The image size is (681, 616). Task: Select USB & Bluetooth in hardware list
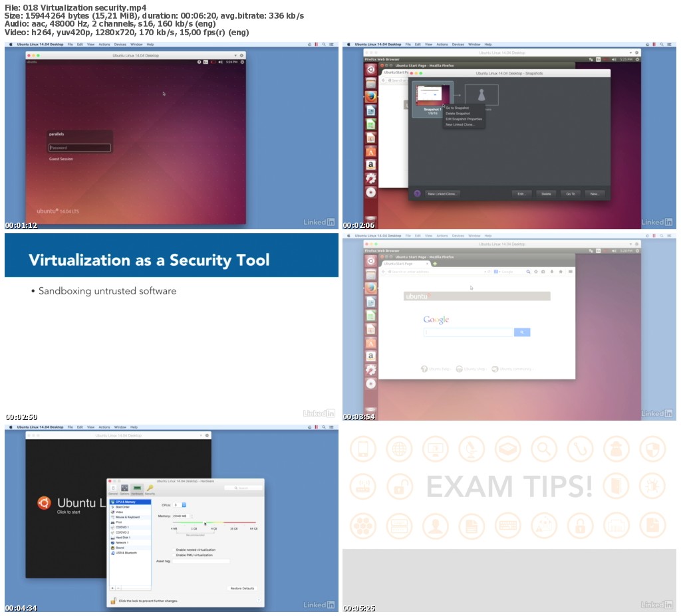click(x=130, y=553)
